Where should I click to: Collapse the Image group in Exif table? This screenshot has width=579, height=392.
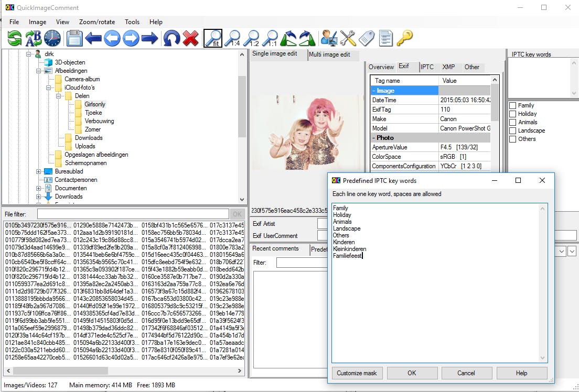coord(374,91)
